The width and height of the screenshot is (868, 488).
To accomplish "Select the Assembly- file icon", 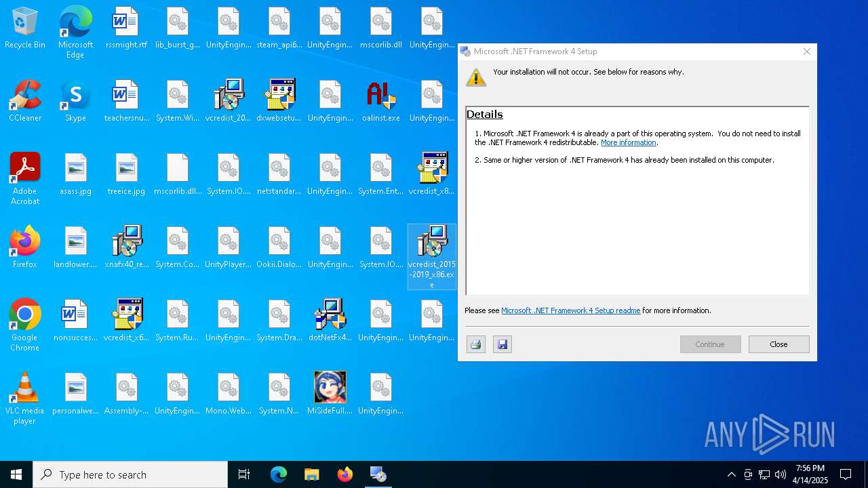I will 126,394.
